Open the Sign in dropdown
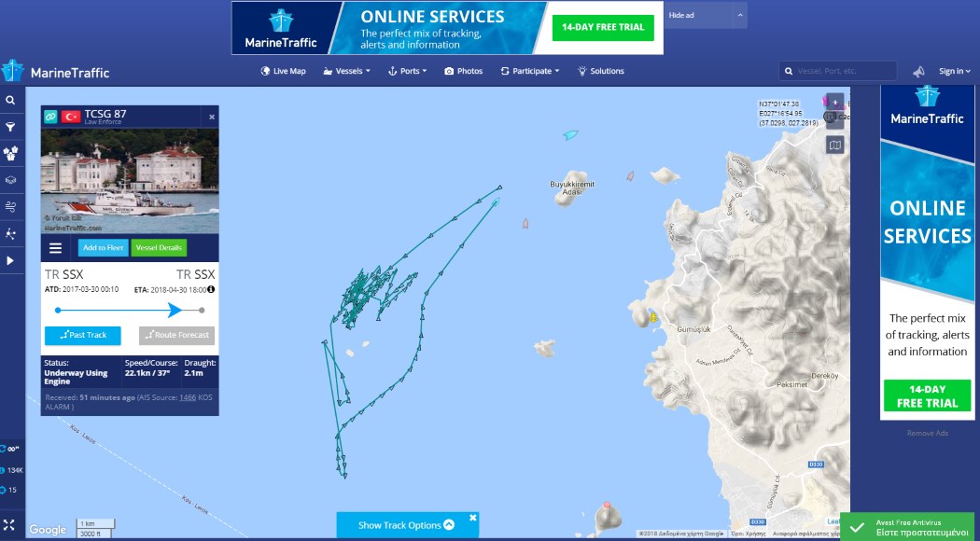This screenshot has width=980, height=541. [x=955, y=71]
